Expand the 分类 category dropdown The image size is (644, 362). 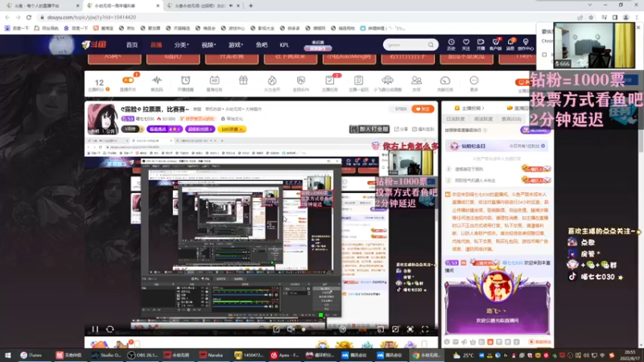[181, 45]
